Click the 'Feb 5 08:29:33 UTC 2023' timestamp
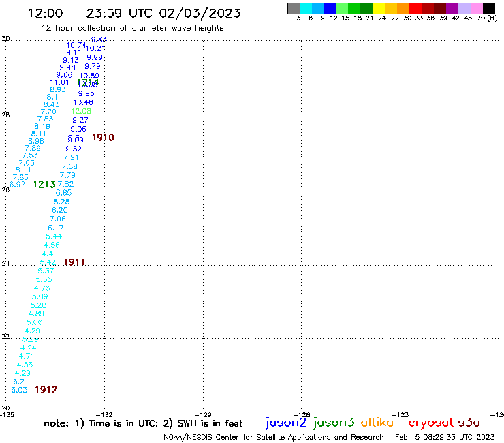Image resolution: width=504 pixels, height=443 pixels. click(445, 437)
